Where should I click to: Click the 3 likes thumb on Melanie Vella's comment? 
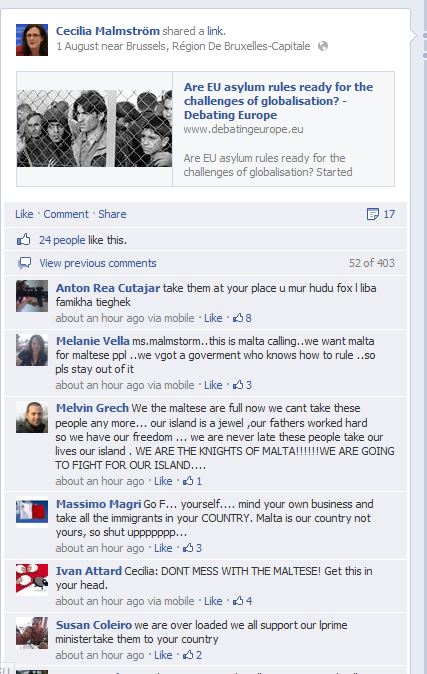238,385
